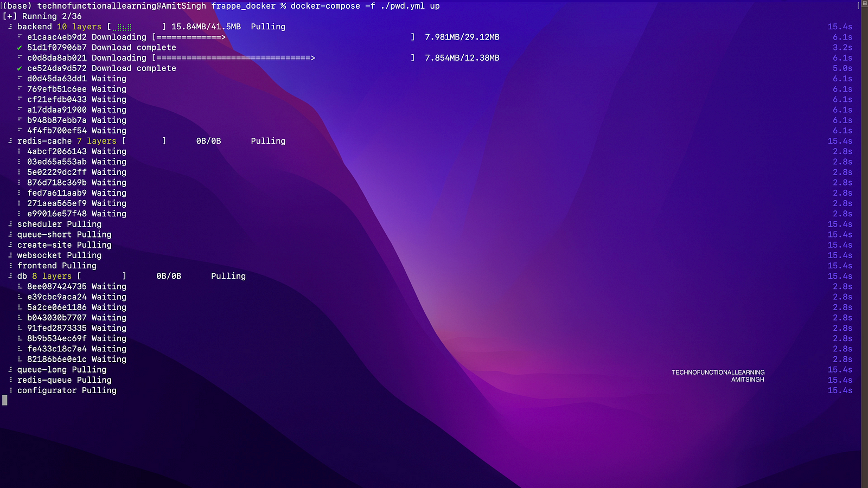Click the frontend Pulling line
868x488 pixels.
[x=56, y=266]
